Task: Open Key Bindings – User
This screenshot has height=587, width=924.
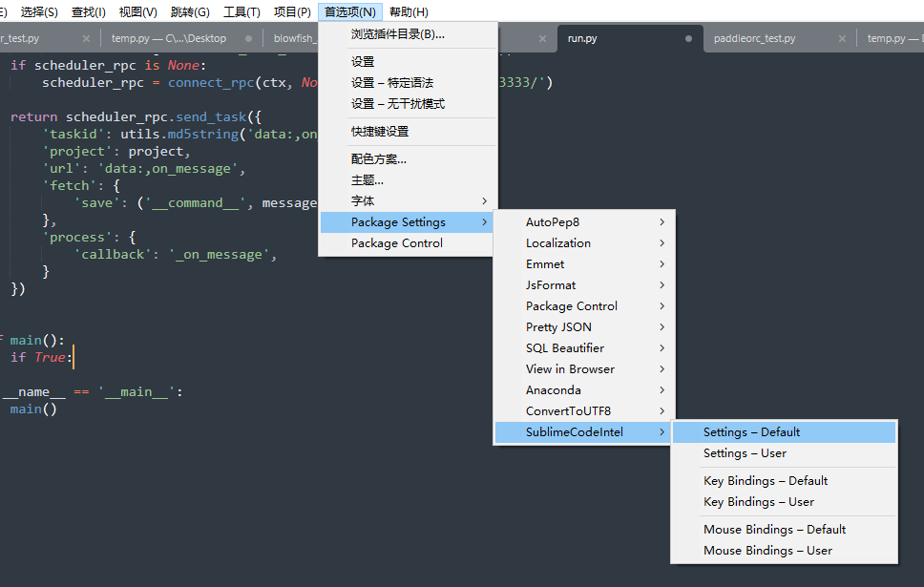Action: (x=785, y=502)
